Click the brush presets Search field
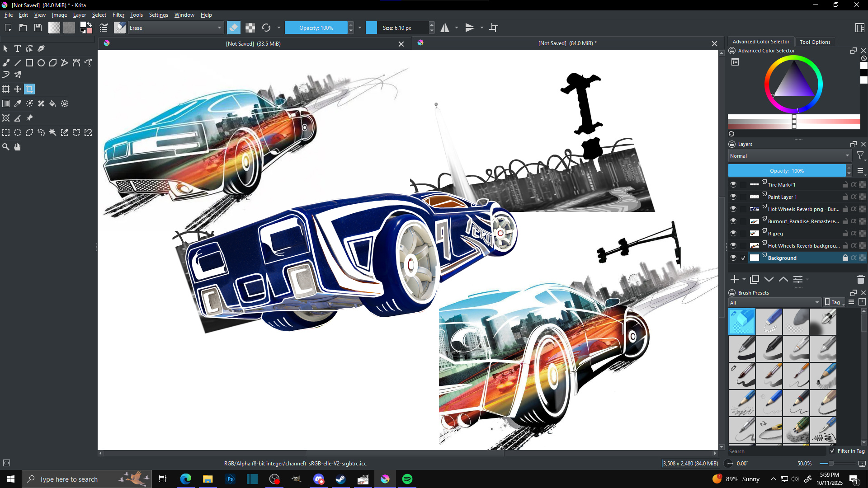 click(776, 451)
